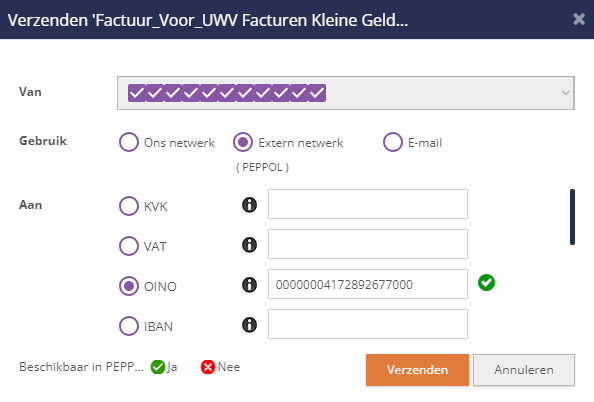
Task: Click the info icon next to VAT
Action: pos(249,245)
